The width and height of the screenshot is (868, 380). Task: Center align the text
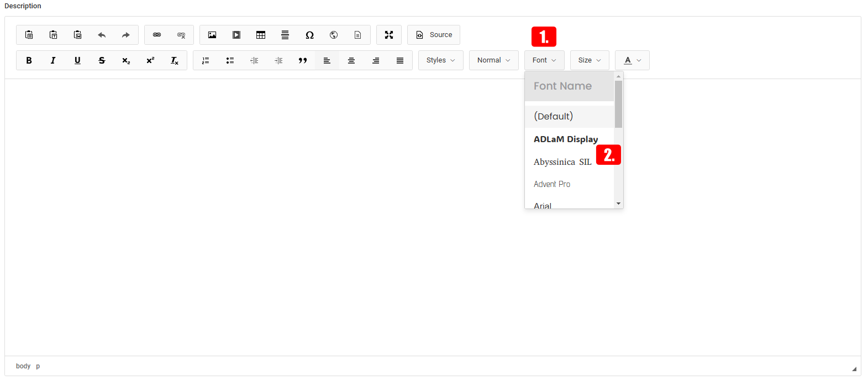click(x=351, y=61)
